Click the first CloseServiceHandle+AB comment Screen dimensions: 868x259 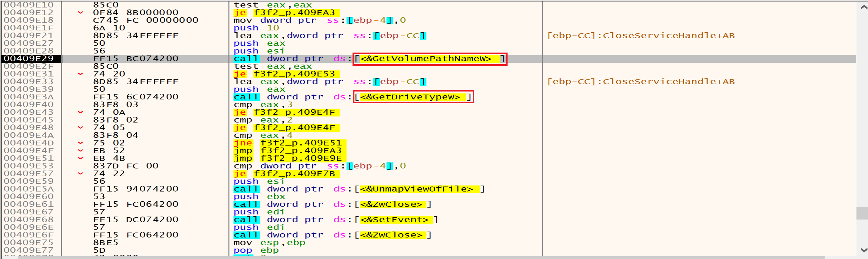click(640, 36)
